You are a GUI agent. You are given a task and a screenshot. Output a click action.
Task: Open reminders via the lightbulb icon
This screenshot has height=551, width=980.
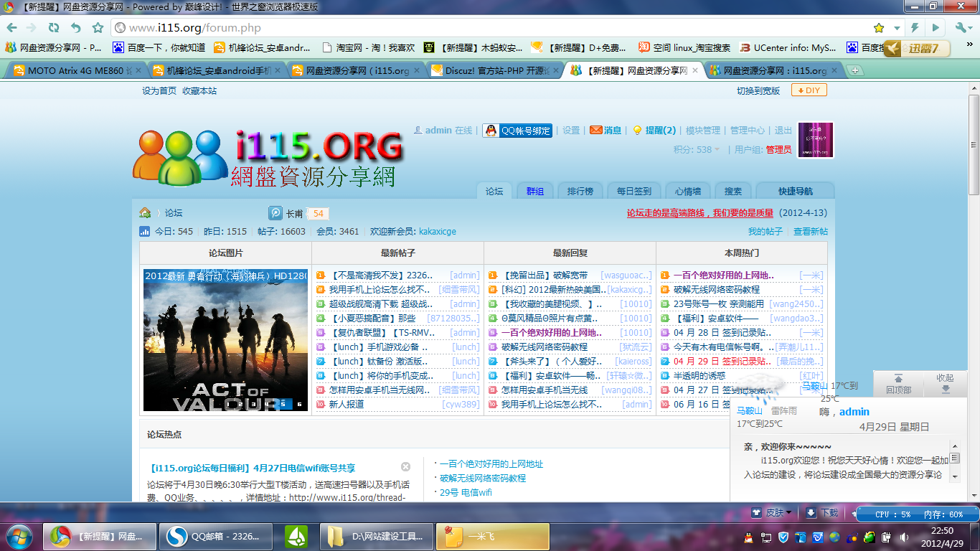[654, 131]
